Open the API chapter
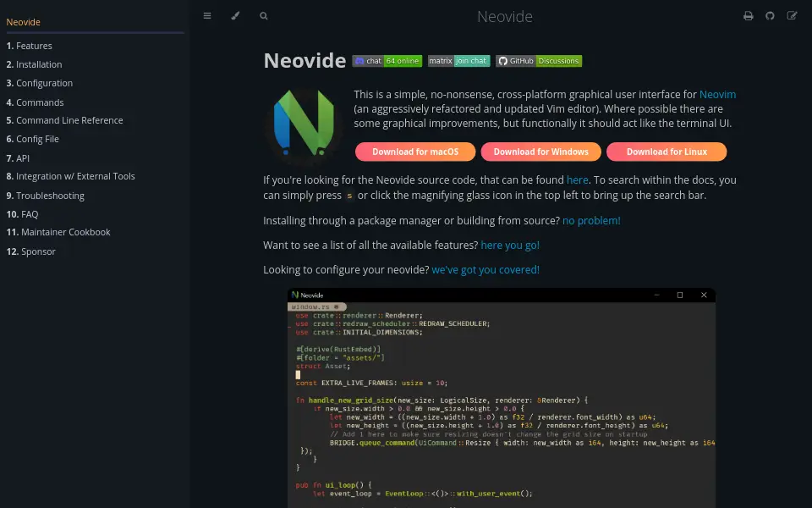 18,158
